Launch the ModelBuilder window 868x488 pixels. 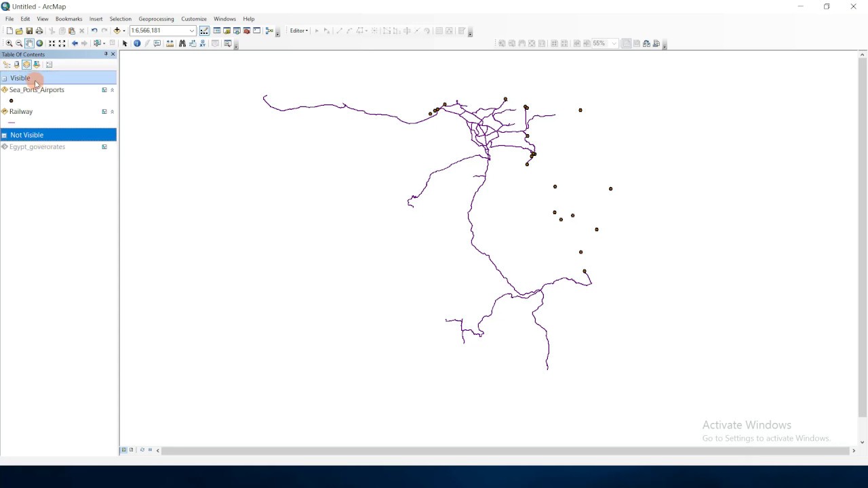269,30
